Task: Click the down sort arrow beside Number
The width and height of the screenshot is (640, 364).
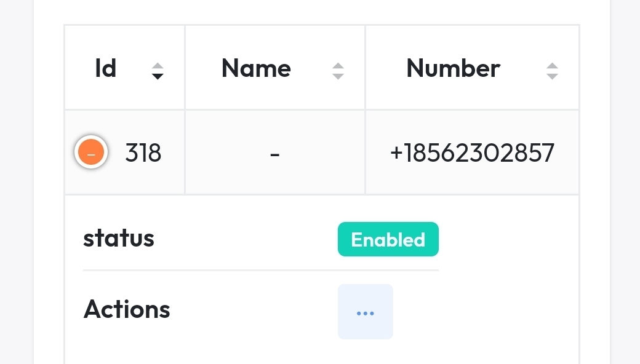Action: (552, 76)
